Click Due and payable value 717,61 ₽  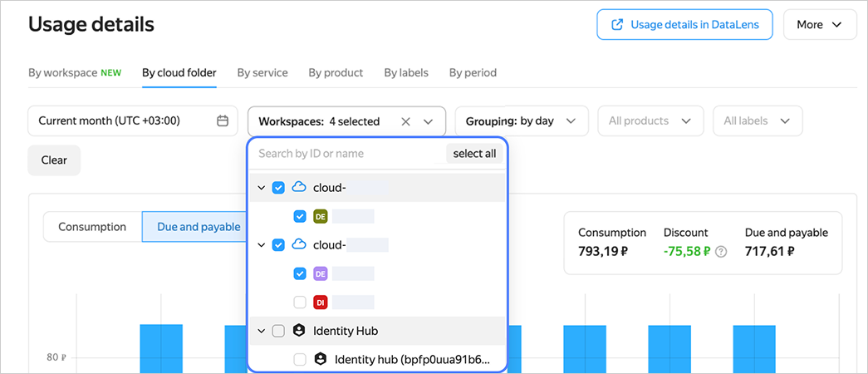click(769, 252)
